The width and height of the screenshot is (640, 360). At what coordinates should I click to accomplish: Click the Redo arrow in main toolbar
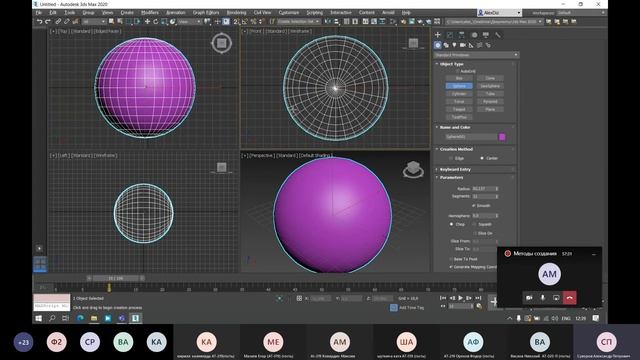click(48, 21)
